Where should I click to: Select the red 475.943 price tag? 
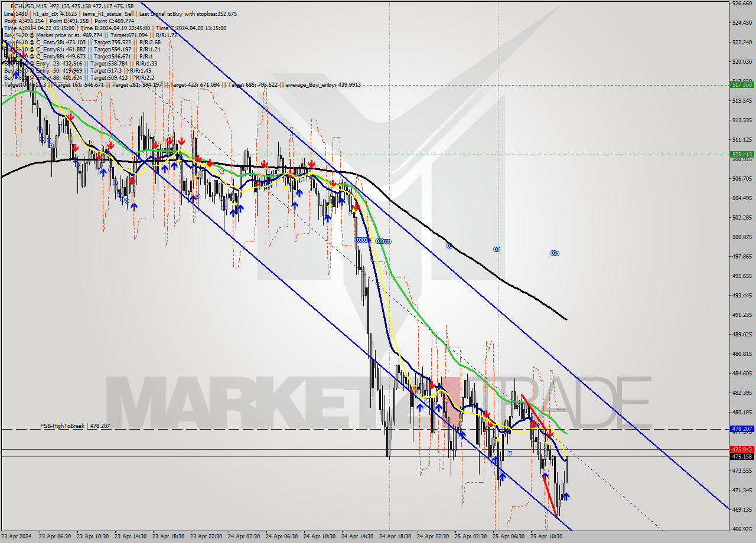click(742, 450)
